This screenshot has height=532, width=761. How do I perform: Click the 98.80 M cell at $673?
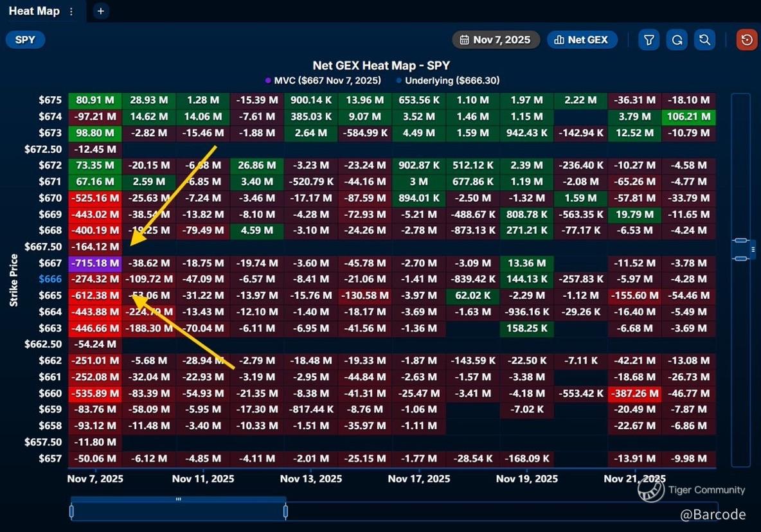click(95, 132)
